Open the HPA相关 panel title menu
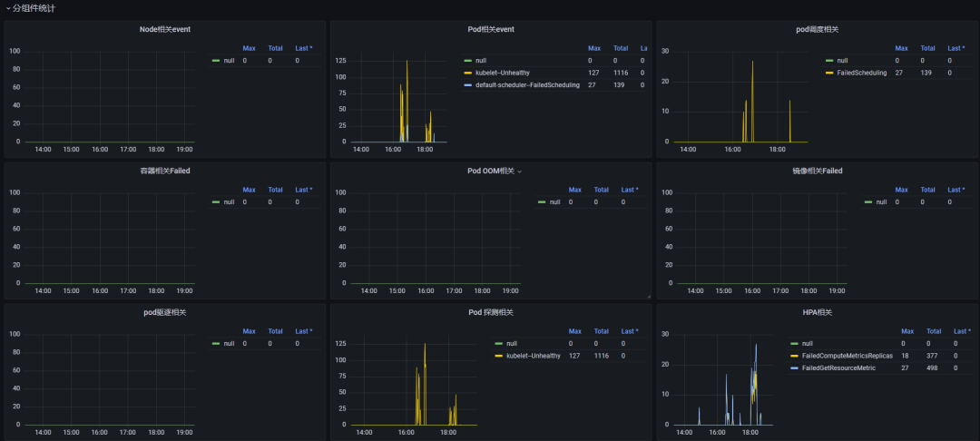Image resolution: width=980 pixels, height=441 pixels. (817, 313)
